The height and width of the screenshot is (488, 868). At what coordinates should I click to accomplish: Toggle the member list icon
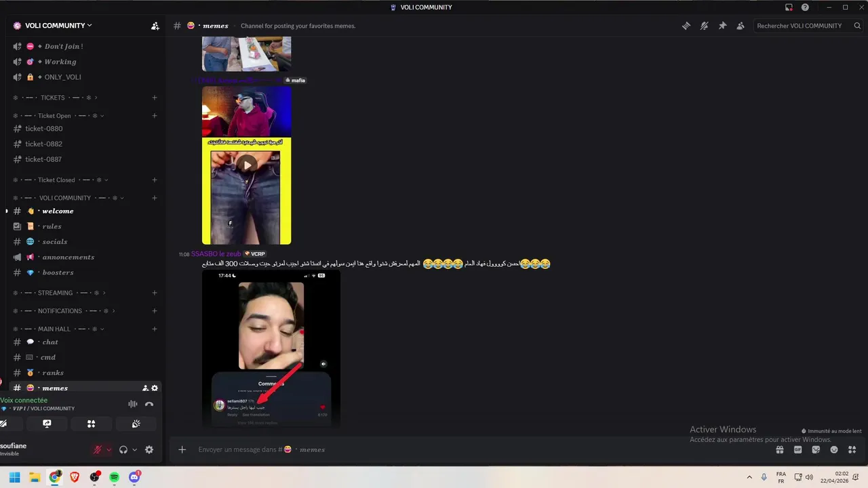coord(741,26)
